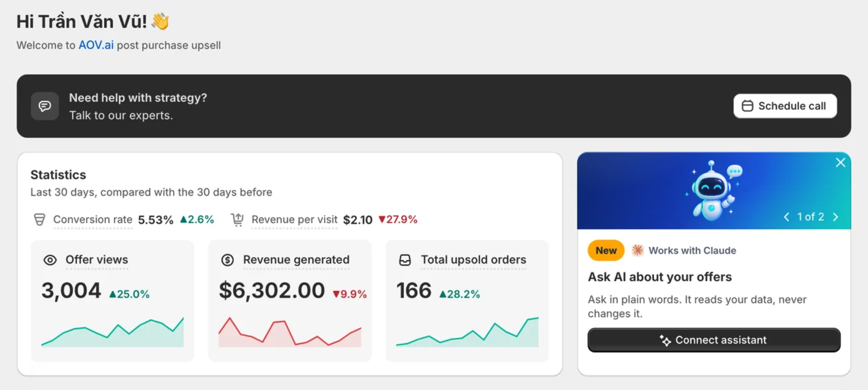Click the Total upsold orders label
Screen dimensions: 868x390
pos(473,260)
